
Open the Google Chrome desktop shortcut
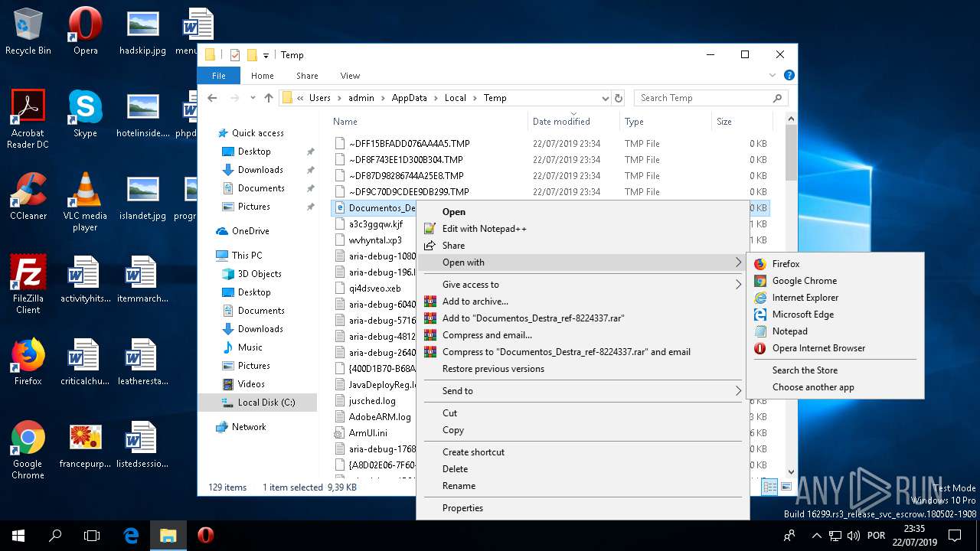point(28,449)
